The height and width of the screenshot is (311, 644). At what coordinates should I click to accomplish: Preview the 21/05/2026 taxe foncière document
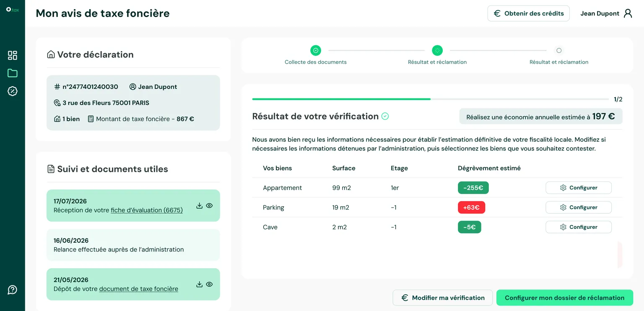tap(209, 284)
